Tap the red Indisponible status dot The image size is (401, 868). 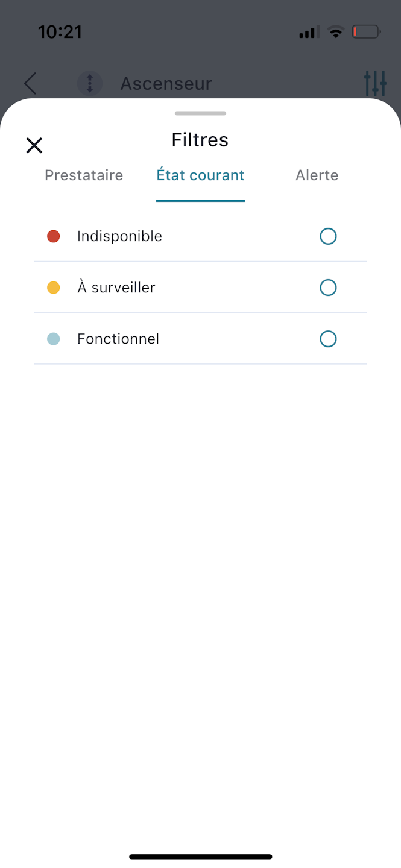click(x=54, y=236)
